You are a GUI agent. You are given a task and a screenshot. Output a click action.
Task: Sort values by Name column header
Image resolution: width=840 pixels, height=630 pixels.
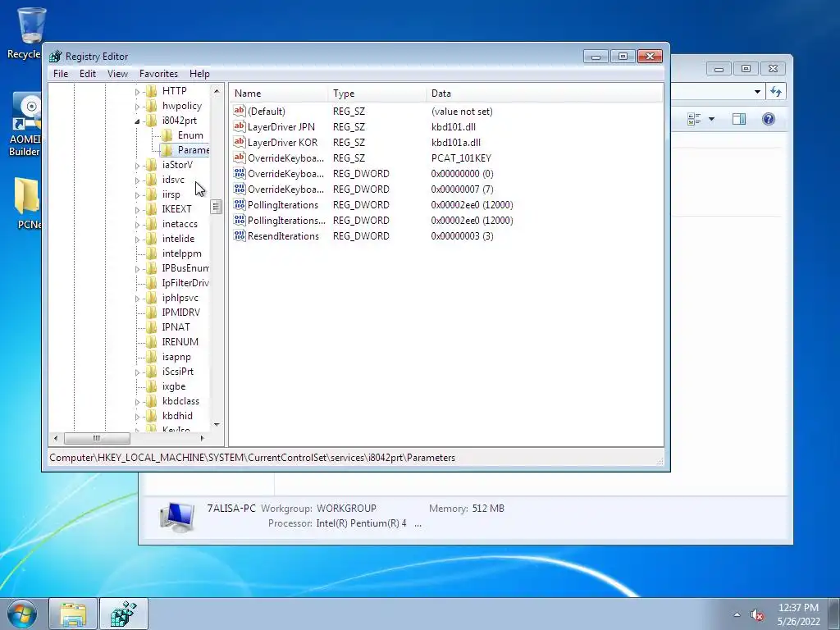tap(279, 94)
